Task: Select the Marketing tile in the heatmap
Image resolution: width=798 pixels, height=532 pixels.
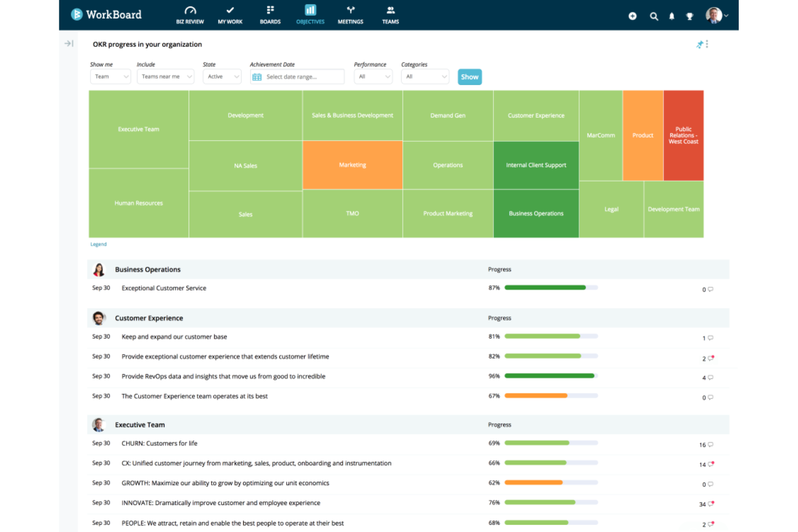Action: tap(352, 165)
